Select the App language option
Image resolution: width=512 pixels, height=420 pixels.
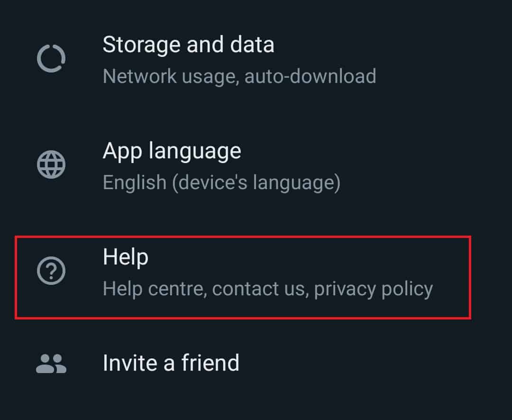[172, 151]
